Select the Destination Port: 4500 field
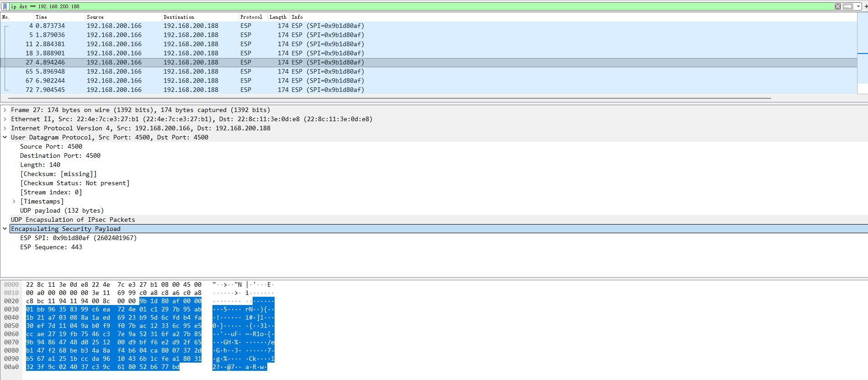868x380 pixels. tap(60, 156)
